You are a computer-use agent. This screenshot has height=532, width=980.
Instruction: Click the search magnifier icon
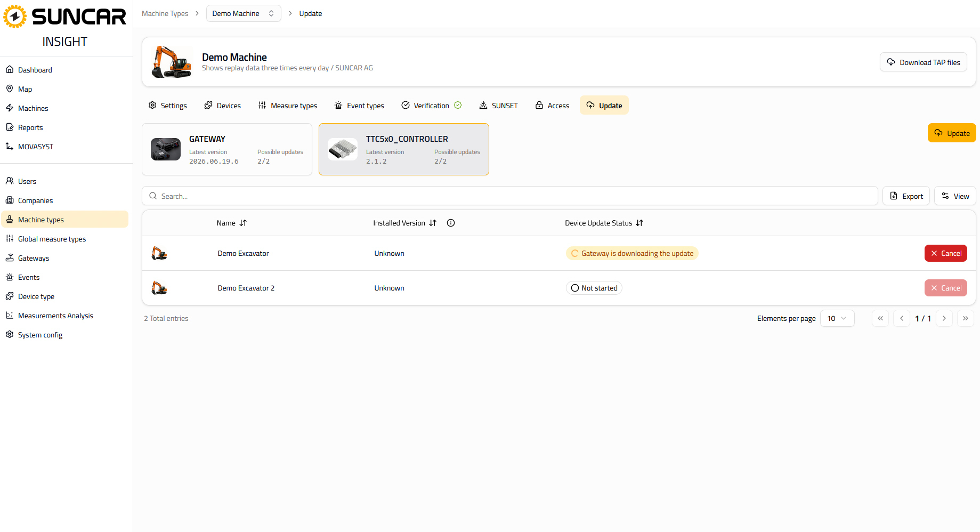(153, 196)
